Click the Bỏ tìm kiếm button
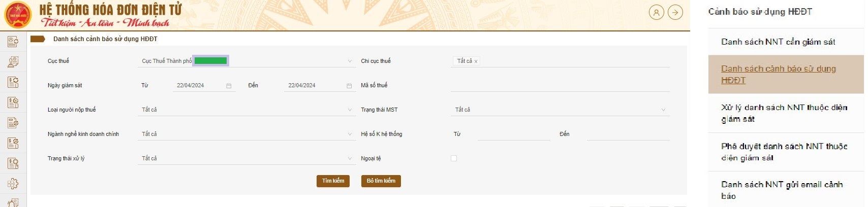 pos(381,181)
